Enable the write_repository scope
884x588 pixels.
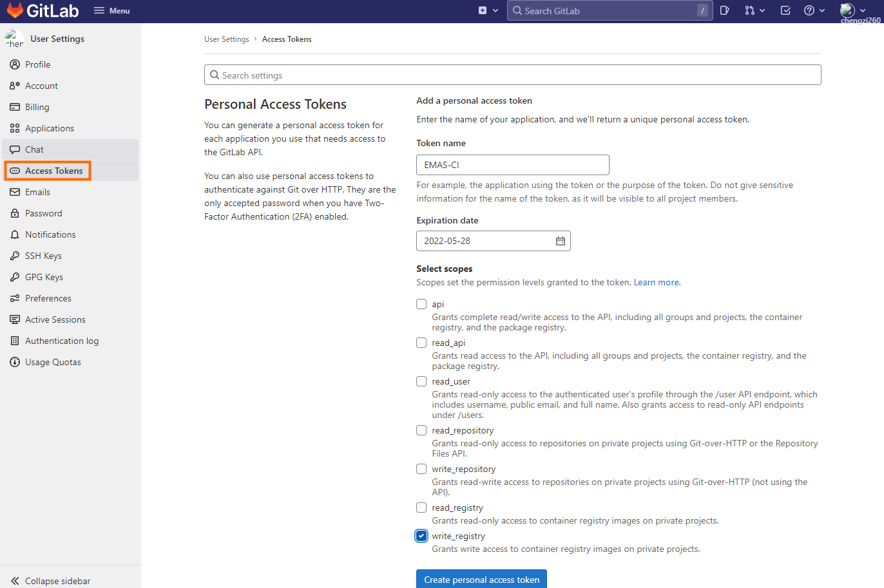pos(421,469)
